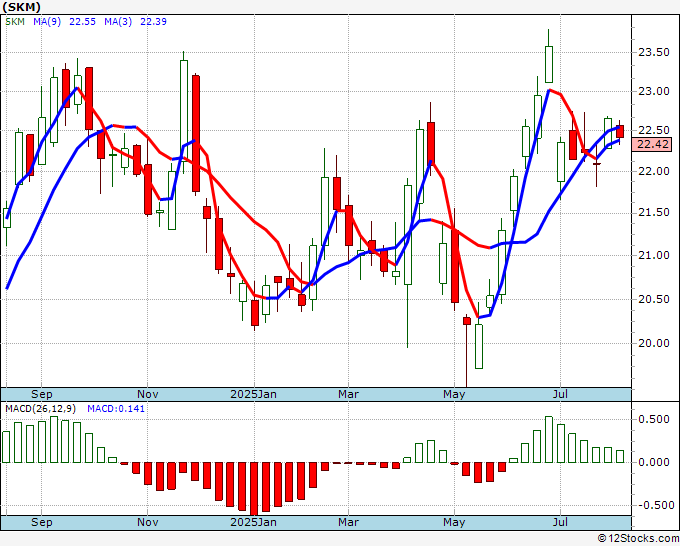Click the MA(3) value 22.39
This screenshot has height=546, width=680.
153,22
